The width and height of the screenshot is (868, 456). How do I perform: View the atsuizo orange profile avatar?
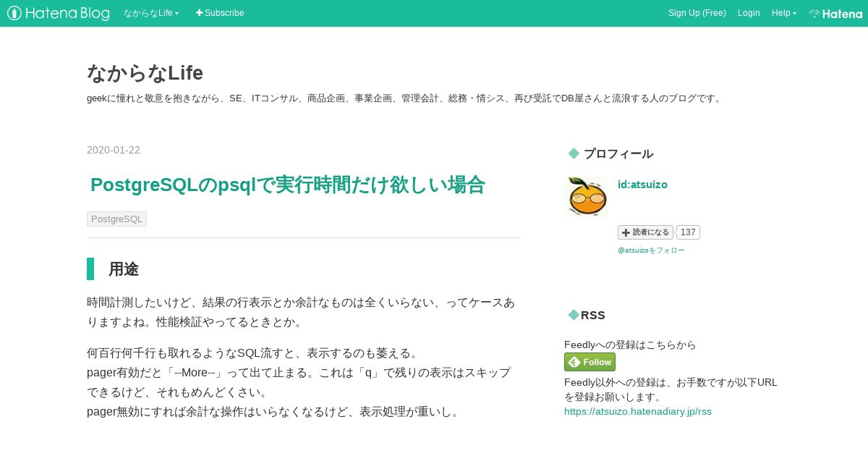586,196
